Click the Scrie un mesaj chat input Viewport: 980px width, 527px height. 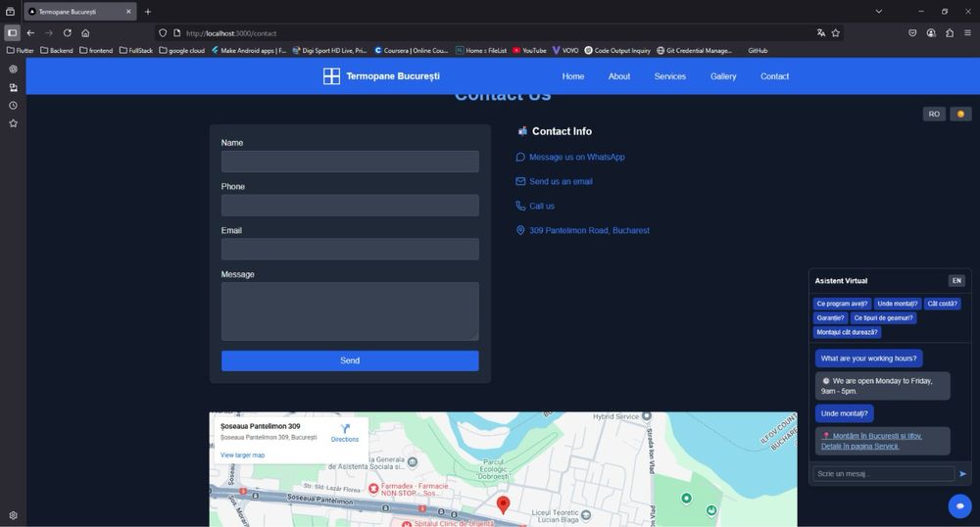click(x=884, y=474)
